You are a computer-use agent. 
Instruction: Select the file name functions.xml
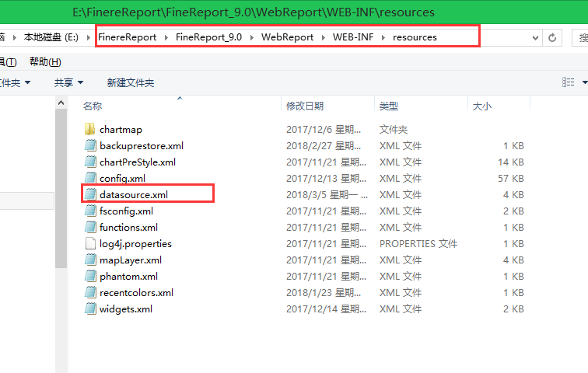tap(128, 228)
